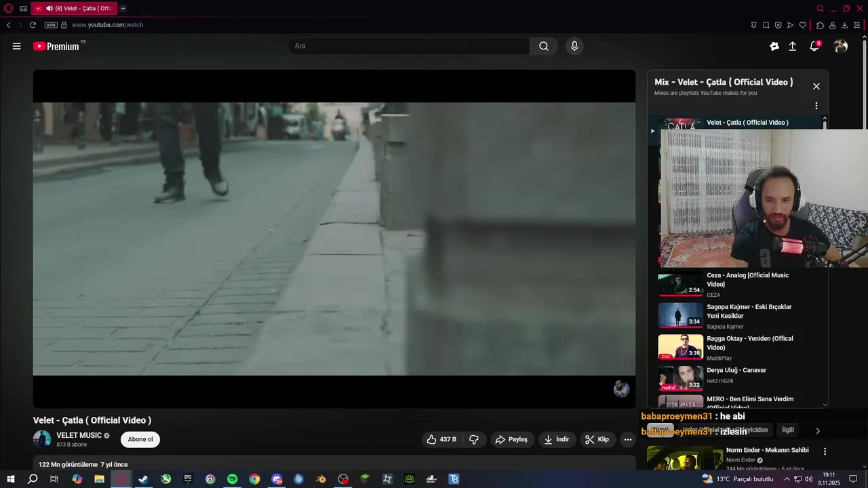Open the account avatar menu
Image resolution: width=868 pixels, height=488 pixels.
841,46
